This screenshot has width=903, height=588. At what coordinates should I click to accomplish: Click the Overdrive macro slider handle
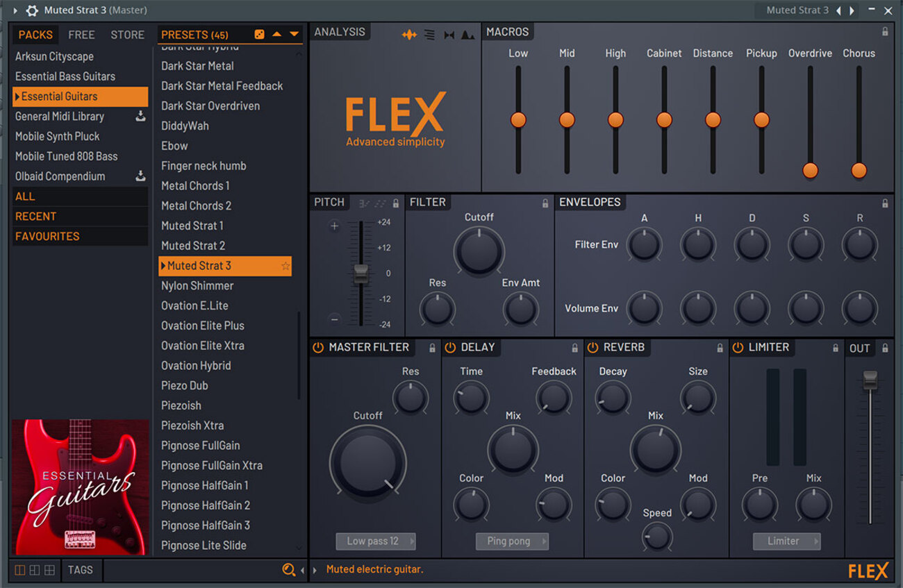810,170
